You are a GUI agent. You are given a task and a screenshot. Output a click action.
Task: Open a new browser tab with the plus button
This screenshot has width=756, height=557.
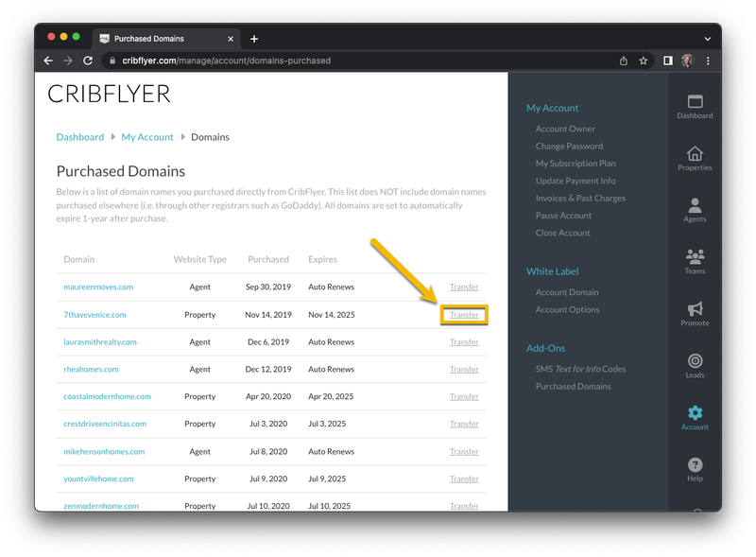pyautogui.click(x=254, y=39)
